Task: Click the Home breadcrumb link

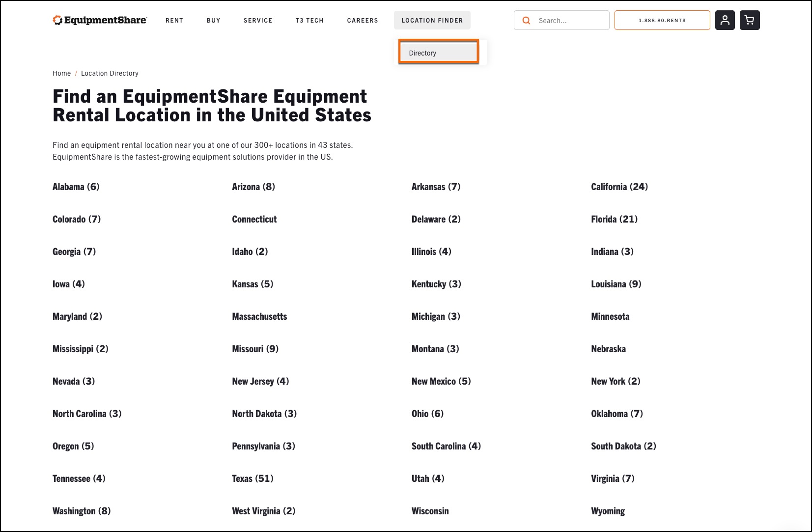Action: pyautogui.click(x=61, y=73)
